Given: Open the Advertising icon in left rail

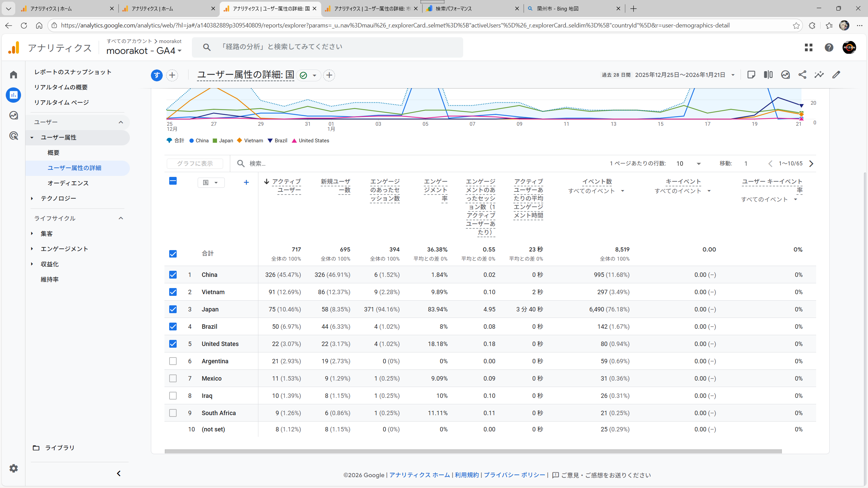Looking at the screenshot, I should coord(14,136).
